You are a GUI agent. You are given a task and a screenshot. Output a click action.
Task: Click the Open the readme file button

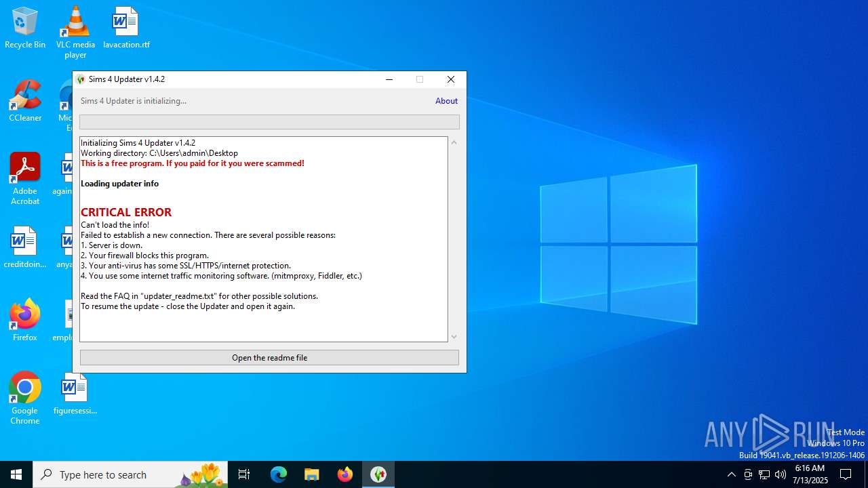(269, 358)
